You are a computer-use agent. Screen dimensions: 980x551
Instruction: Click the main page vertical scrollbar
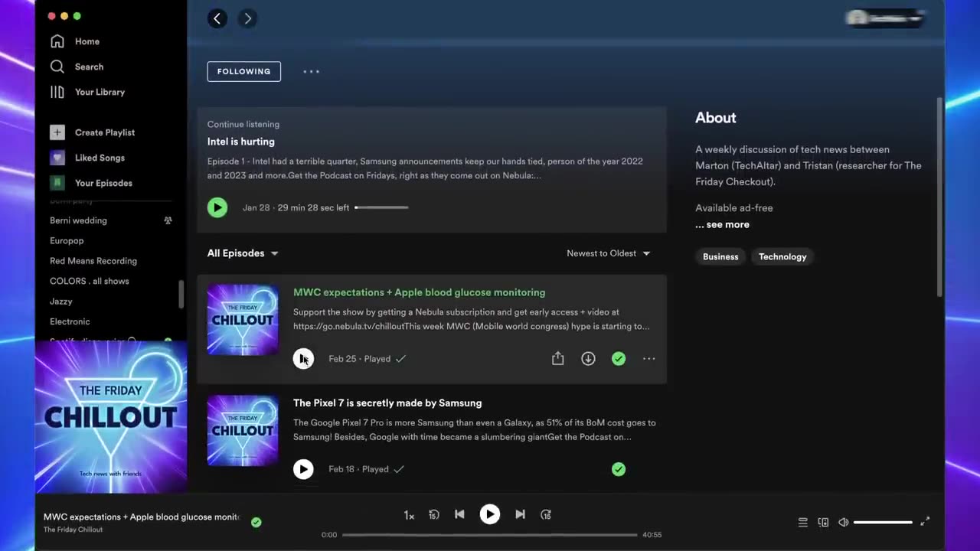[940, 197]
